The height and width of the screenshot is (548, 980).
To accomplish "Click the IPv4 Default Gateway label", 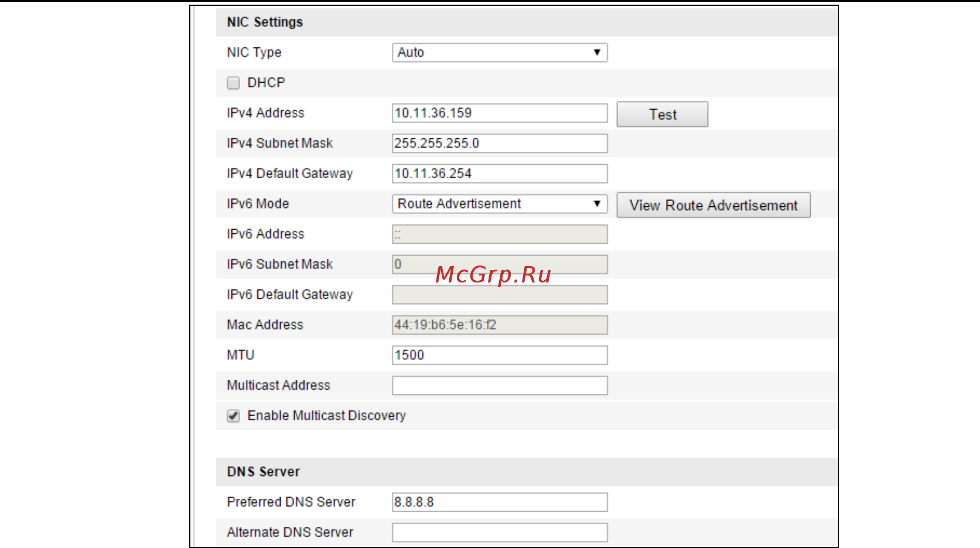I will (x=289, y=173).
